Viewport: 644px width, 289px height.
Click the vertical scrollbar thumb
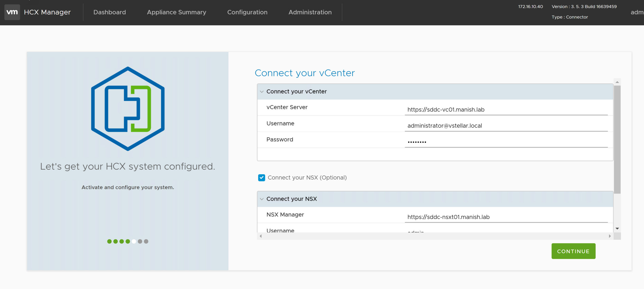[x=617, y=140]
